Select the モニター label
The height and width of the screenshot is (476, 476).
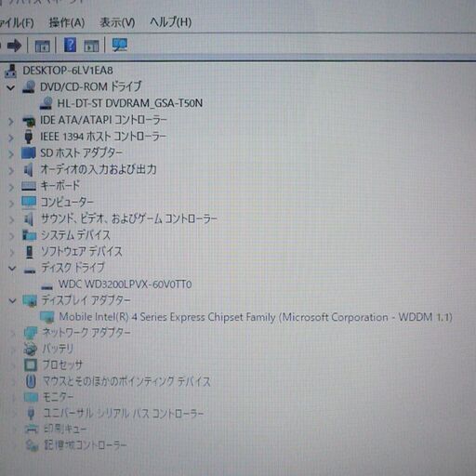tap(58, 397)
